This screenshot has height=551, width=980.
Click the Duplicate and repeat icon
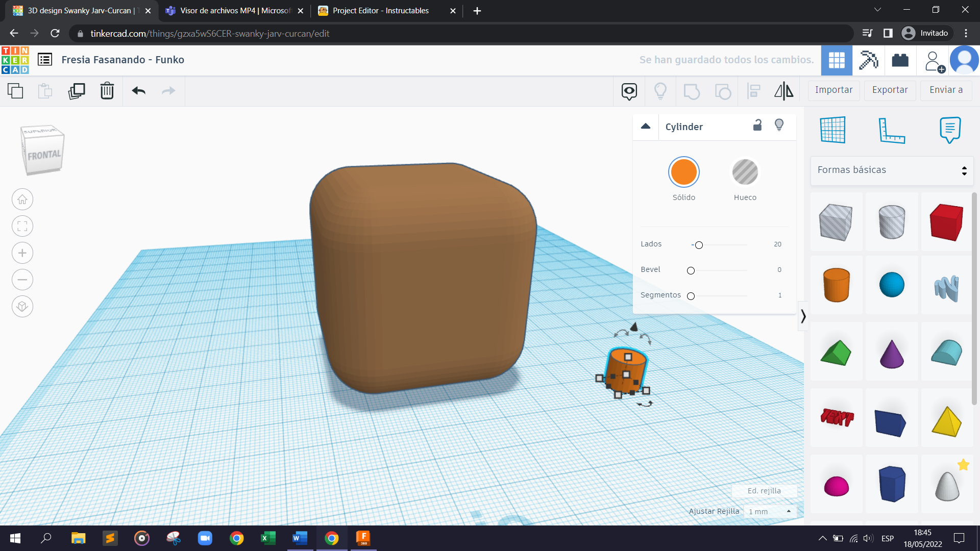click(x=77, y=91)
